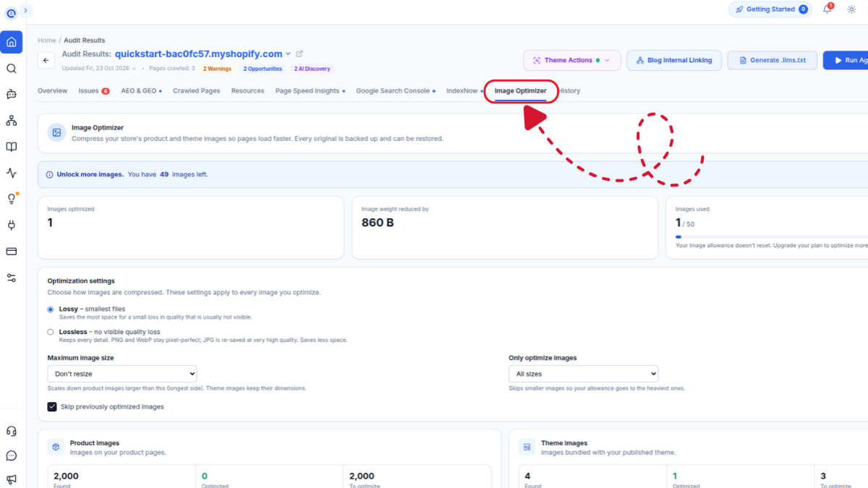
Task: Open the sliders settings sidebar icon
Action: (12, 278)
